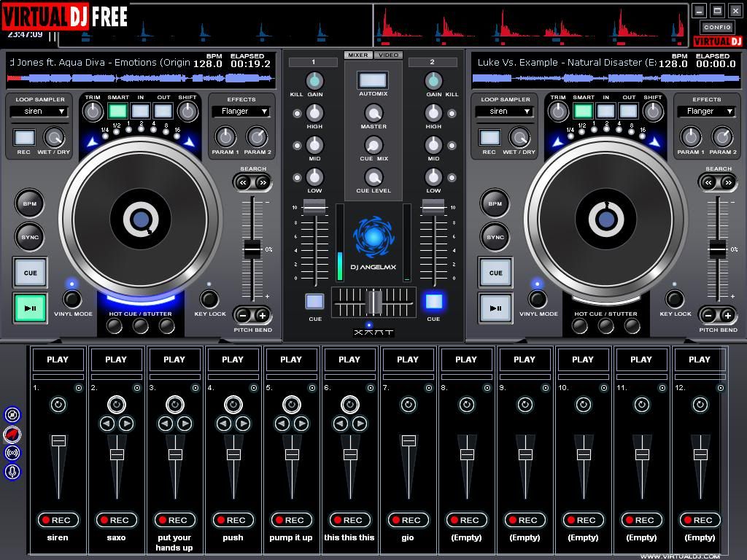Tap the left deck BPM button
This screenshot has width=747, height=560.
[x=29, y=203]
